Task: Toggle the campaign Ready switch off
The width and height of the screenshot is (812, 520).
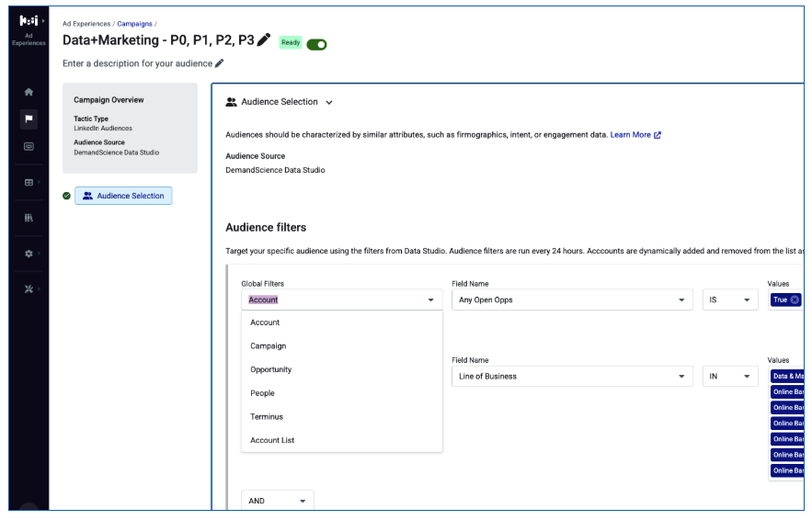Action: (x=316, y=44)
